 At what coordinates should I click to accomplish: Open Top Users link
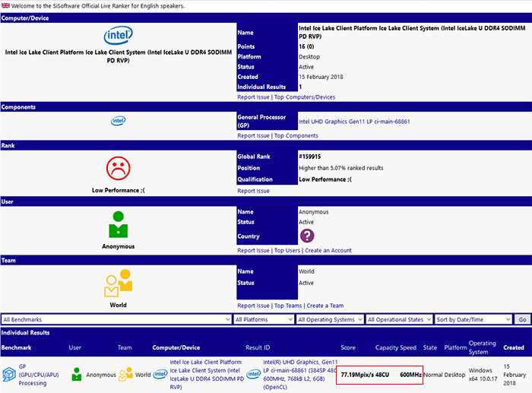pos(287,250)
